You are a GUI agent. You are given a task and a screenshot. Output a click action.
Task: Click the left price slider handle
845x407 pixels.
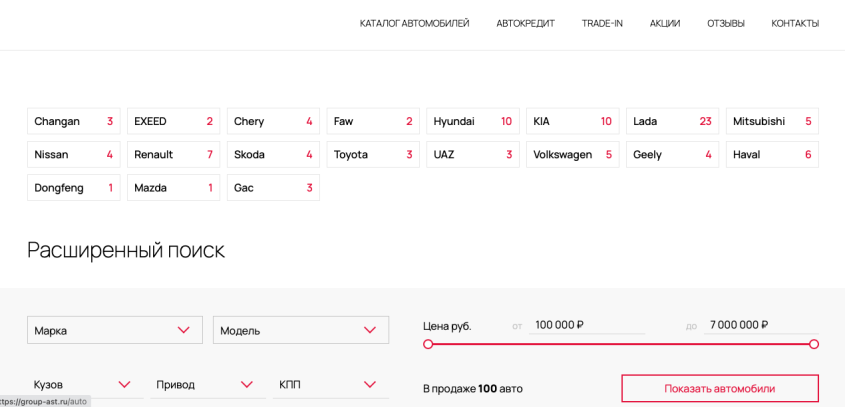428,344
